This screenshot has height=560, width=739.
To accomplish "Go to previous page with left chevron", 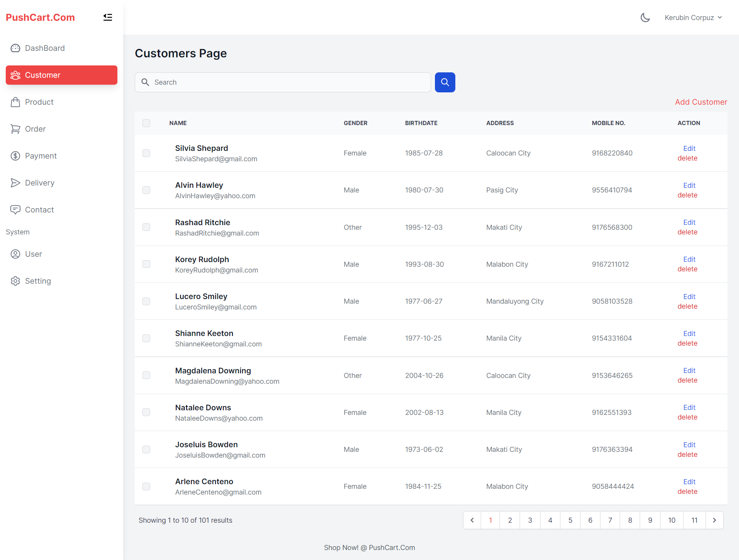I will 472,520.
